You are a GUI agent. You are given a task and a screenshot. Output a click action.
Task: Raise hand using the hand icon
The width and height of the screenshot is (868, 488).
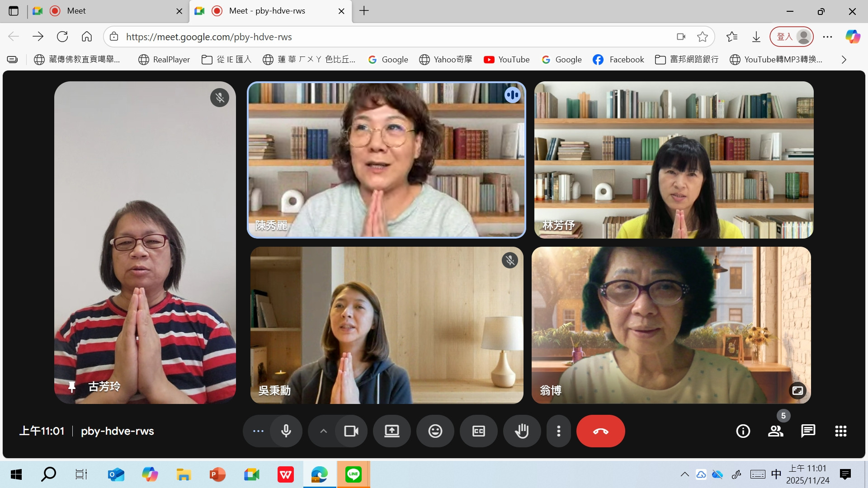(x=522, y=431)
